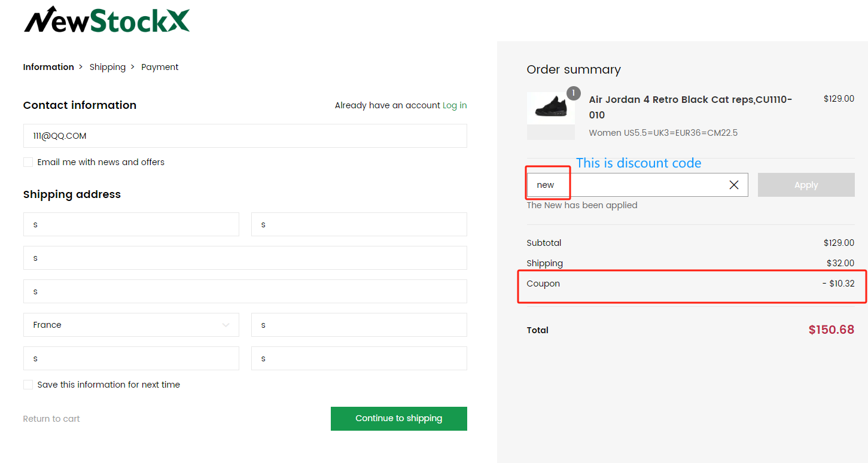Click the Log in link
The image size is (868, 463).
(x=455, y=105)
